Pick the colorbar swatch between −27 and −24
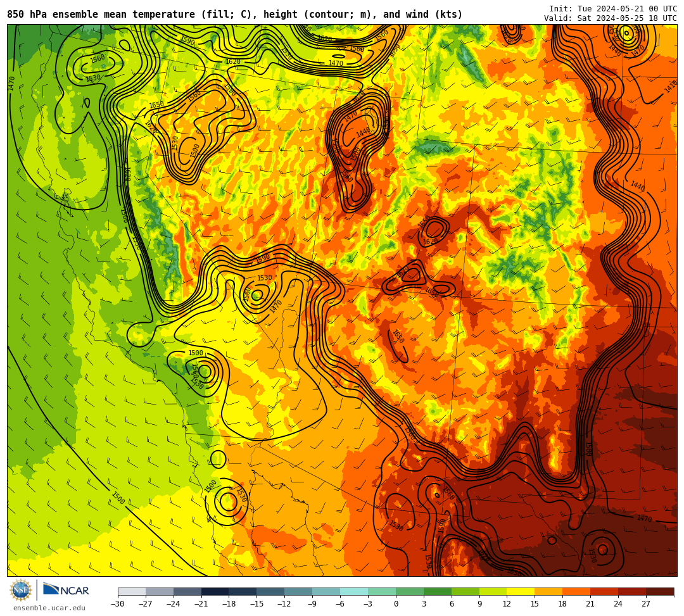This screenshot has width=684, height=616. pyautogui.click(x=160, y=591)
